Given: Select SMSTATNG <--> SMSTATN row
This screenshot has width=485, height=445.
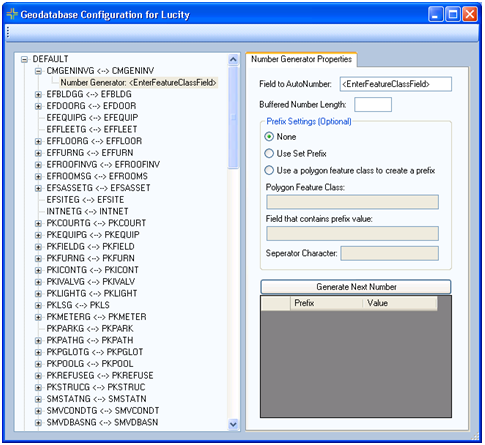Looking at the screenshot, I should [x=96, y=399].
